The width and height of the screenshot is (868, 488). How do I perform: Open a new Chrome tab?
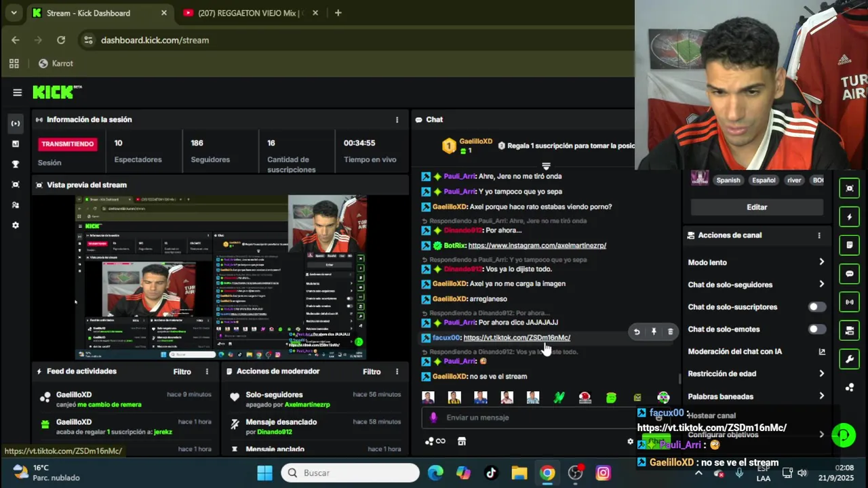tap(338, 13)
